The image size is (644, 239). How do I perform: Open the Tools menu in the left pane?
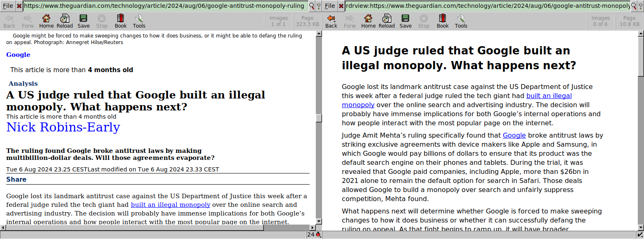139,21
